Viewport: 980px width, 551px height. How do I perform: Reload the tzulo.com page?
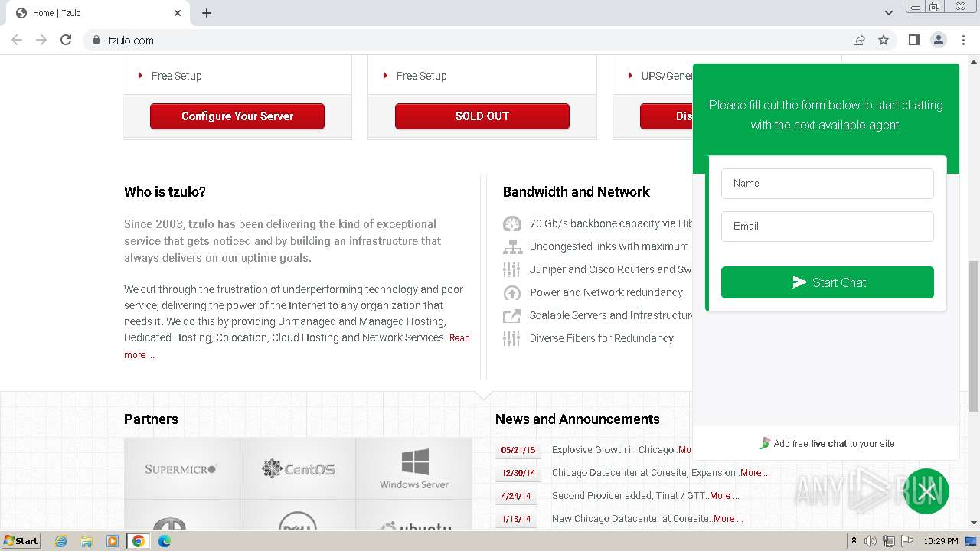pyautogui.click(x=66, y=40)
